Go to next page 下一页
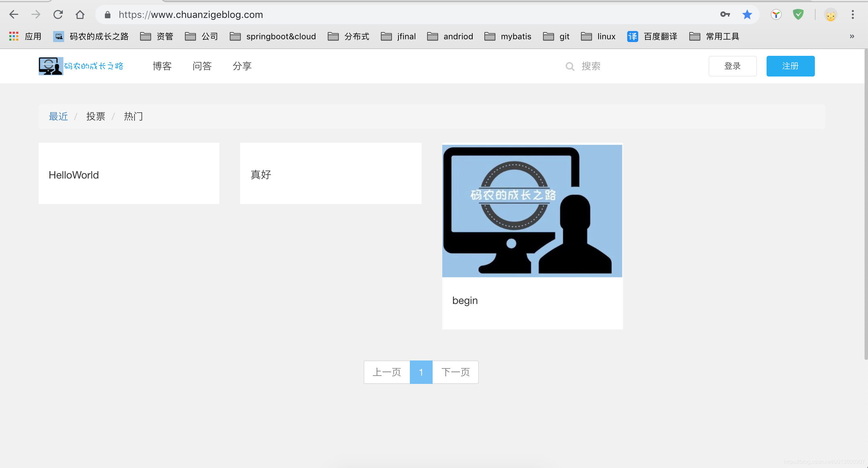 (x=455, y=372)
